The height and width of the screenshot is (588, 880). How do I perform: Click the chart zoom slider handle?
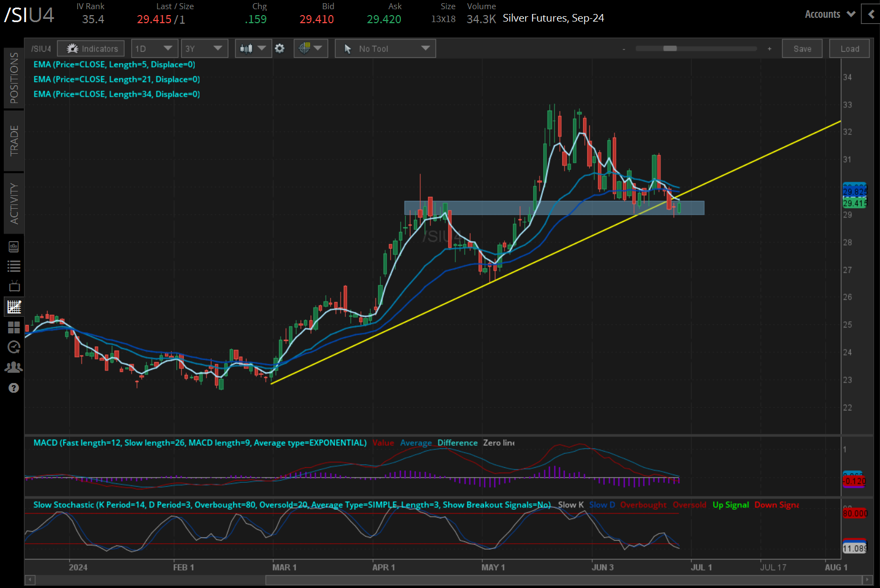pos(670,49)
